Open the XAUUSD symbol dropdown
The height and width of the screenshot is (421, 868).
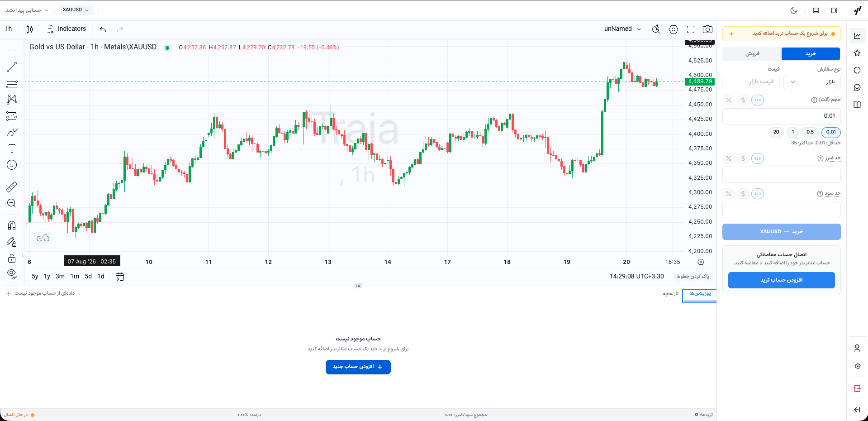[76, 10]
